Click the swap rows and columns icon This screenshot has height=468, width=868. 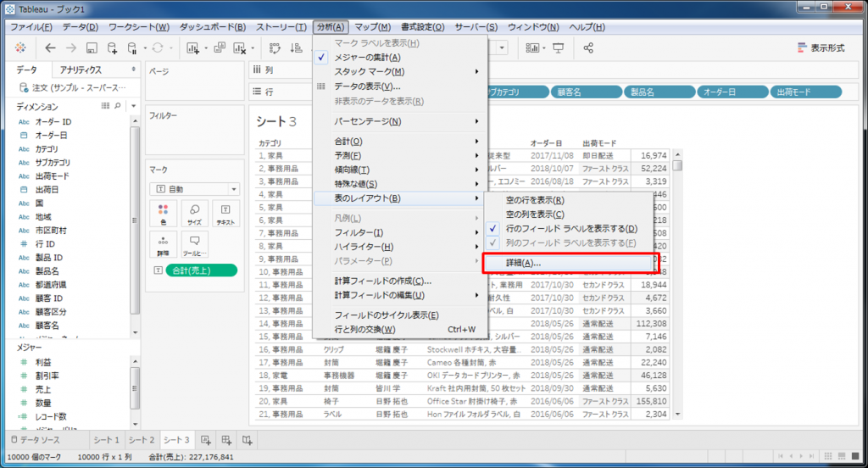point(275,48)
